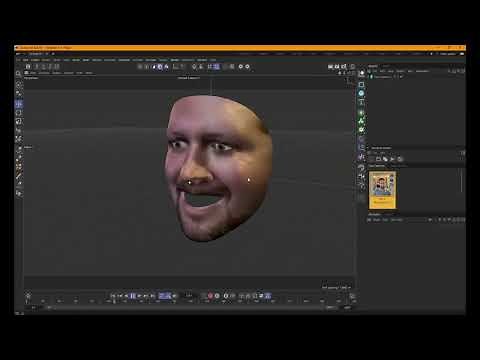Go to start of animation button
The height and width of the screenshot is (360, 480).
coord(113,296)
